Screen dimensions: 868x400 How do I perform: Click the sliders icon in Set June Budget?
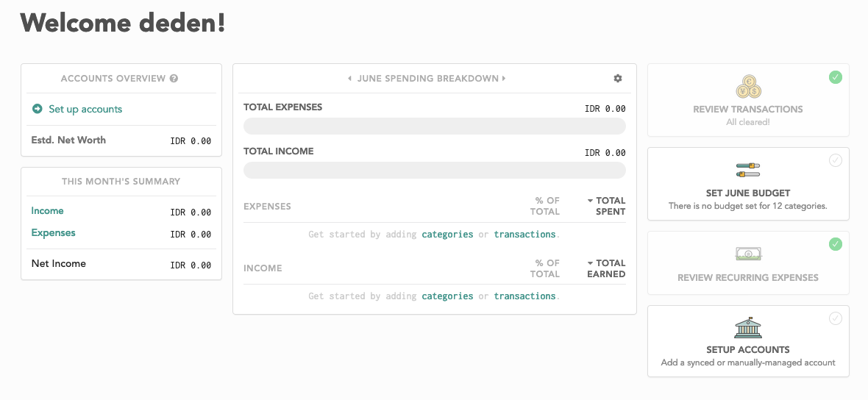[x=748, y=170]
